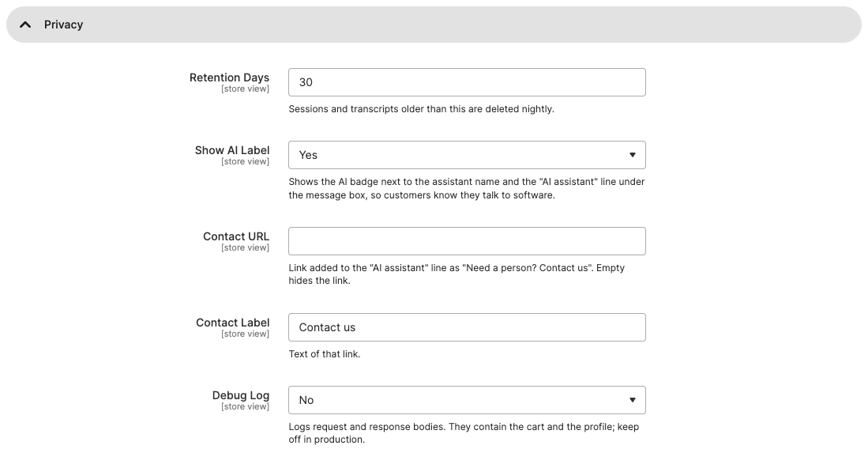
Task: Focus the Retention Days input field
Action: pos(467,82)
